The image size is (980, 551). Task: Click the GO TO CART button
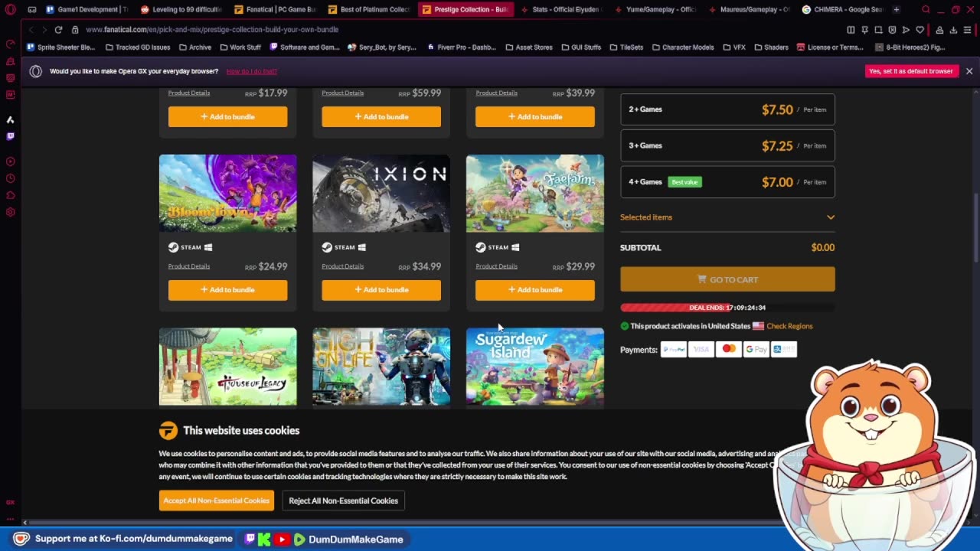click(x=727, y=279)
